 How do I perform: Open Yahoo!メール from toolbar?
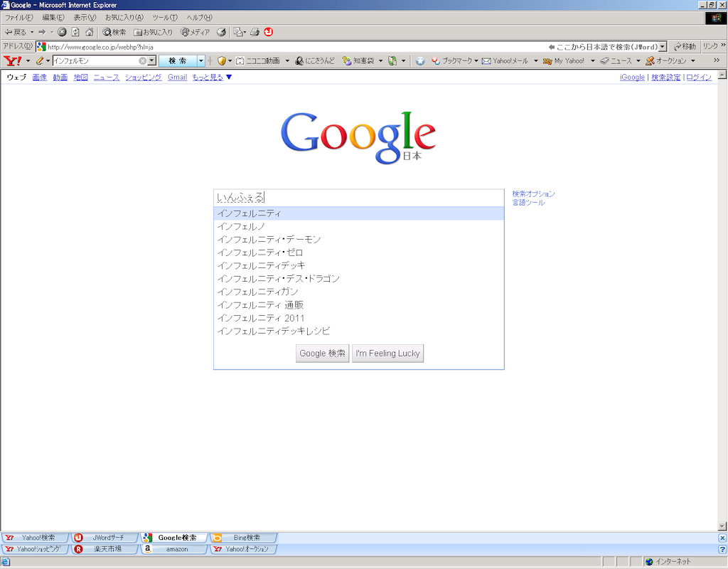pos(505,61)
